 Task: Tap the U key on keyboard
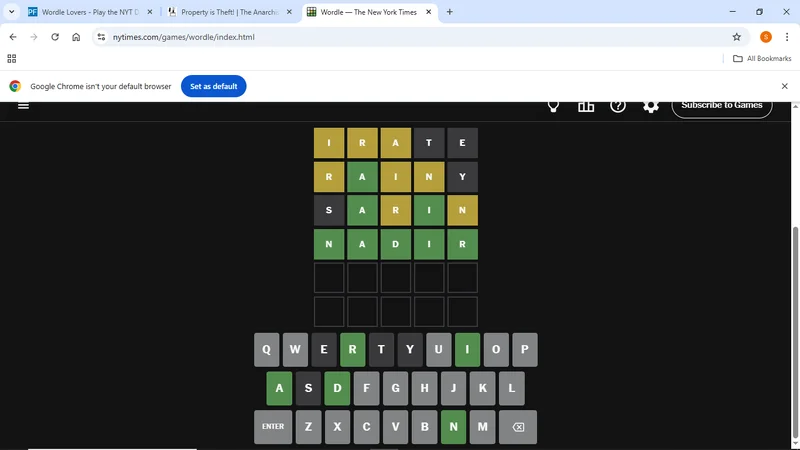click(439, 349)
